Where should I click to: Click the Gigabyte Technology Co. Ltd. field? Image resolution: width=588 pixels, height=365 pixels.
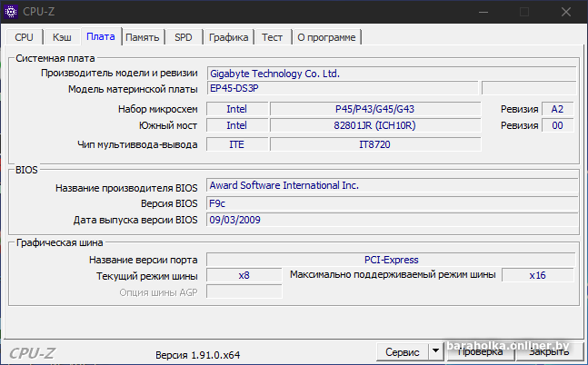click(392, 74)
